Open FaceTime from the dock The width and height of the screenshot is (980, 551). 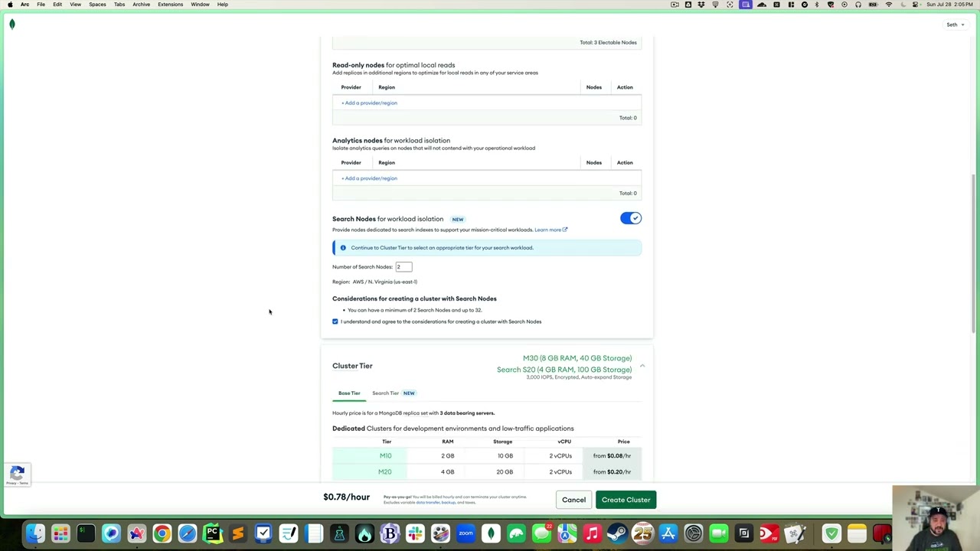[x=718, y=533]
